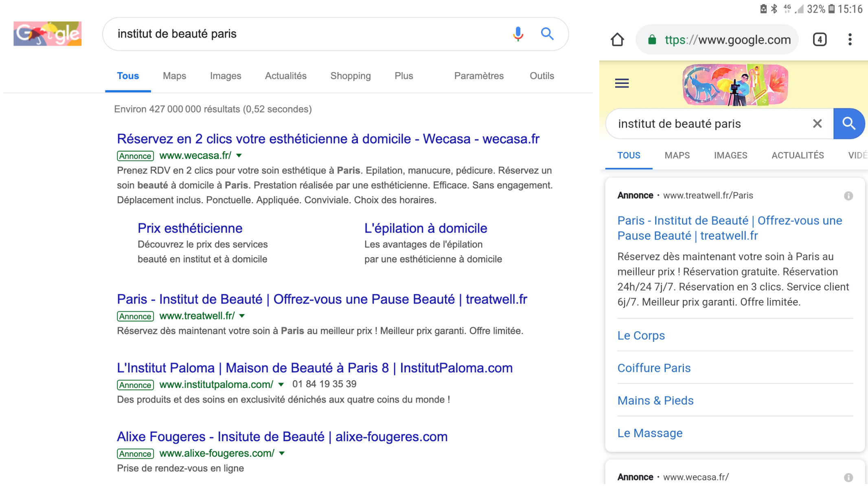Expand the arrow next to www.wecasa.fr/
868x493 pixels.
coord(239,156)
